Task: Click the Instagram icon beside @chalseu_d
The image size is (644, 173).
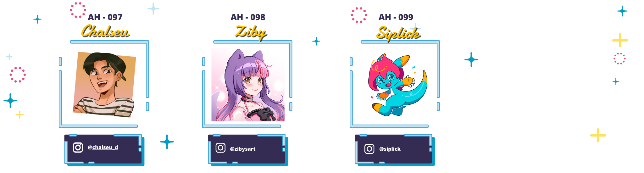Action: coord(78,147)
